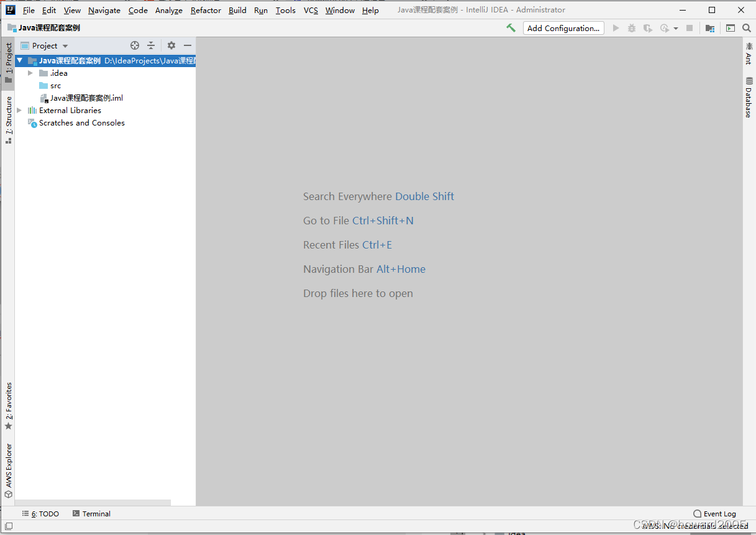The height and width of the screenshot is (535, 756).
Task: Open the VCS menu
Action: [311, 10]
